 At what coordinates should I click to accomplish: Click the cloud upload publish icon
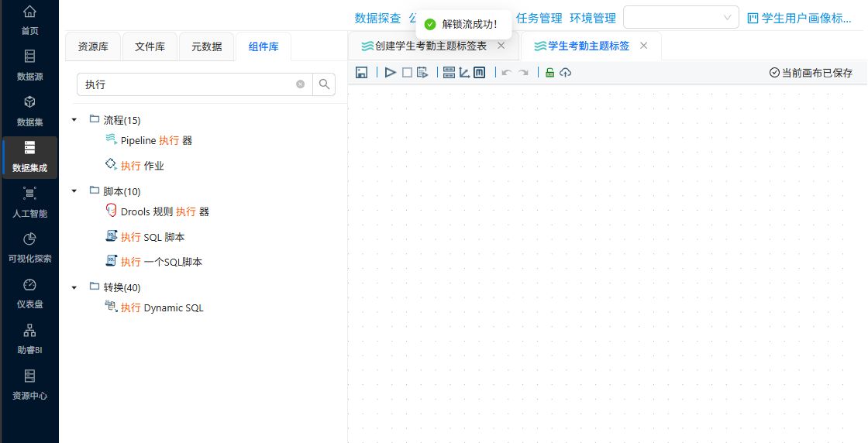tap(565, 73)
